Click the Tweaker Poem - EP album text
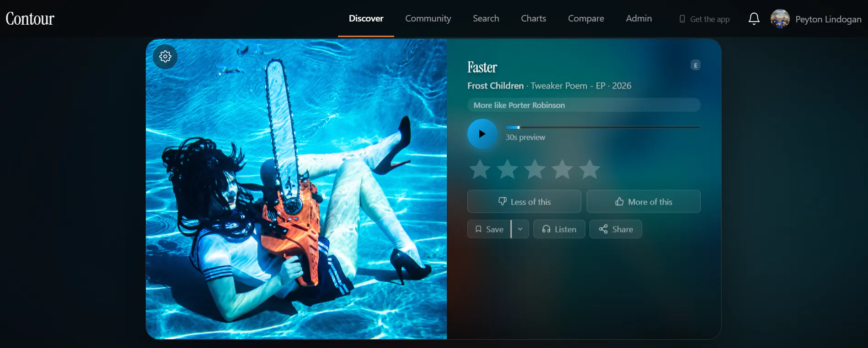868x348 pixels. click(568, 86)
